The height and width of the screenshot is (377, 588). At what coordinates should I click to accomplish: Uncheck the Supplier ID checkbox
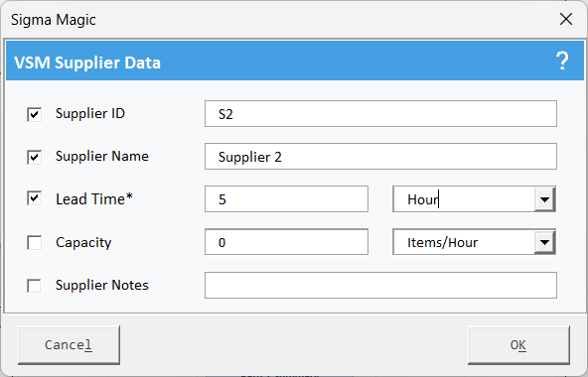click(x=34, y=114)
